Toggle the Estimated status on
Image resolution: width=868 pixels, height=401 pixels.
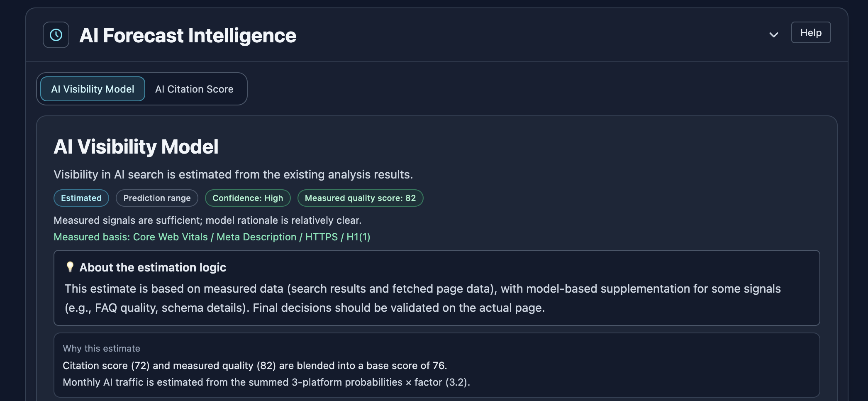coord(81,198)
